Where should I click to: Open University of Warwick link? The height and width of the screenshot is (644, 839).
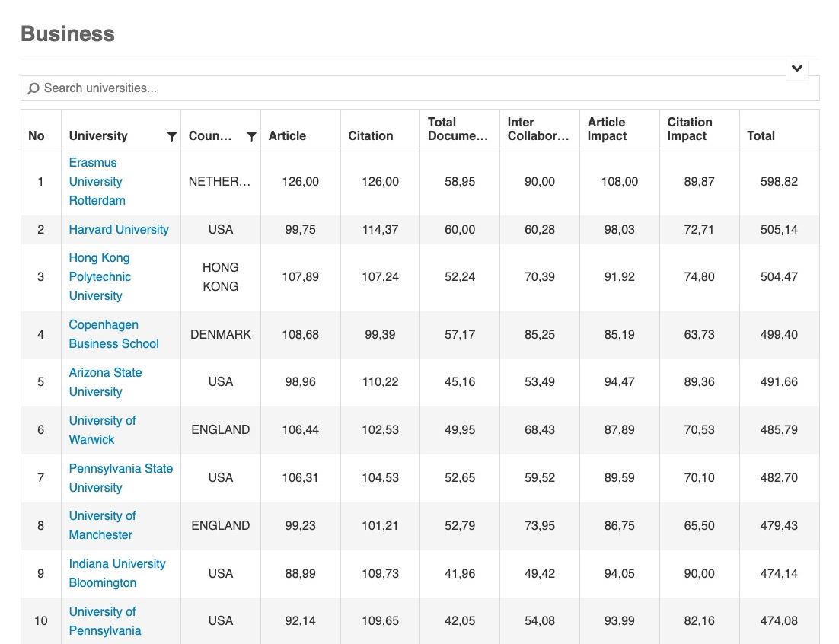[x=102, y=430]
